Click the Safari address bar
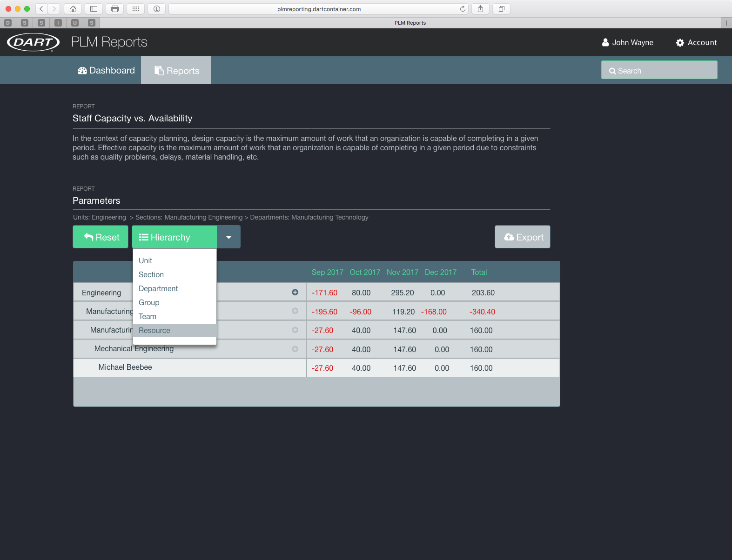Screen dimensions: 732x560 click(x=319, y=9)
